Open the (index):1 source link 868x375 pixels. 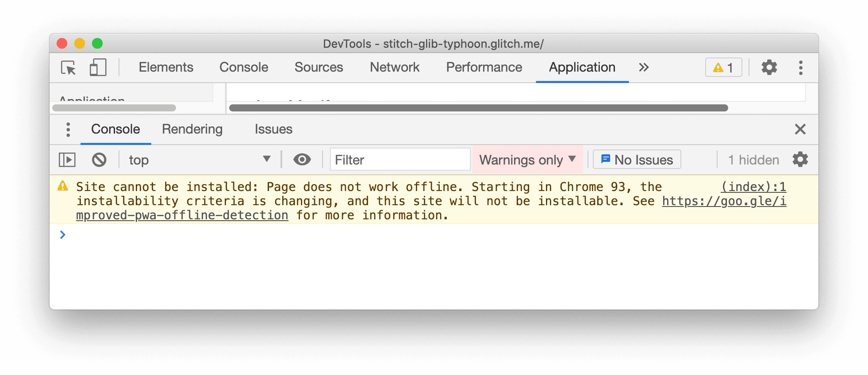[x=753, y=187]
